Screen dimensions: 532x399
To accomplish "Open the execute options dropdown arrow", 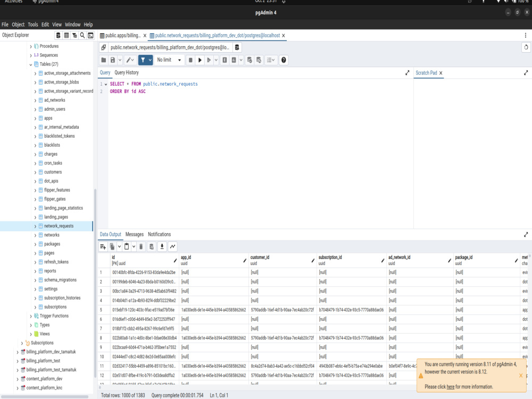I will click(x=216, y=60).
